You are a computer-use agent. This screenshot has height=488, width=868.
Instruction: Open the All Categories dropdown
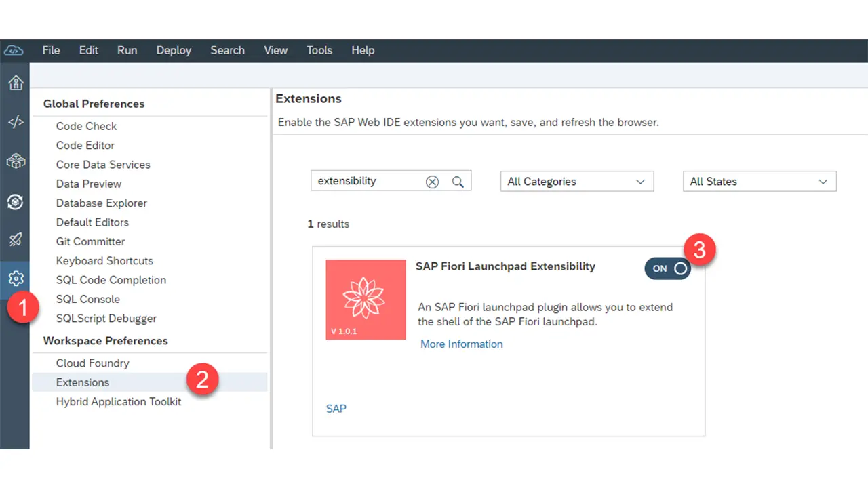click(576, 182)
